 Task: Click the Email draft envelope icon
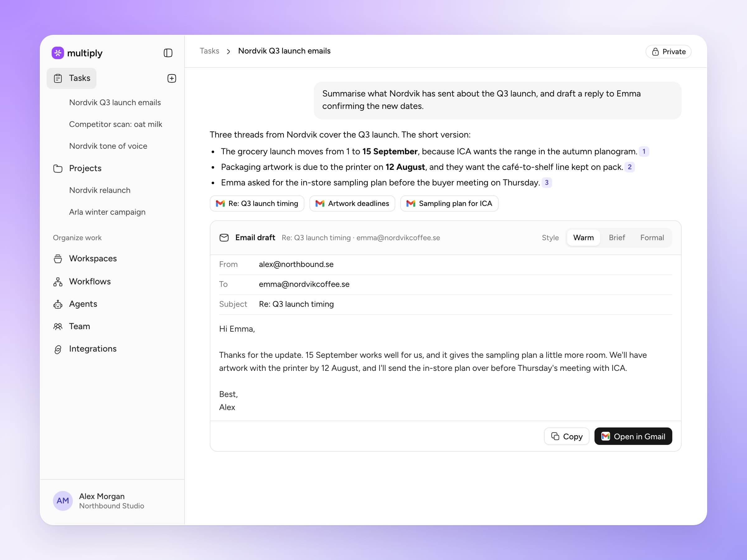click(224, 238)
